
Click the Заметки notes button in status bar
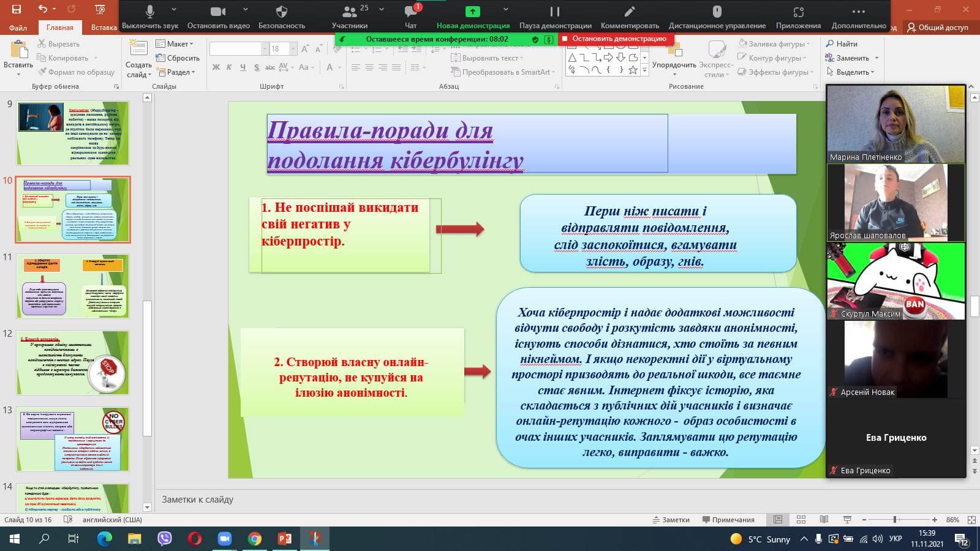pos(671,520)
